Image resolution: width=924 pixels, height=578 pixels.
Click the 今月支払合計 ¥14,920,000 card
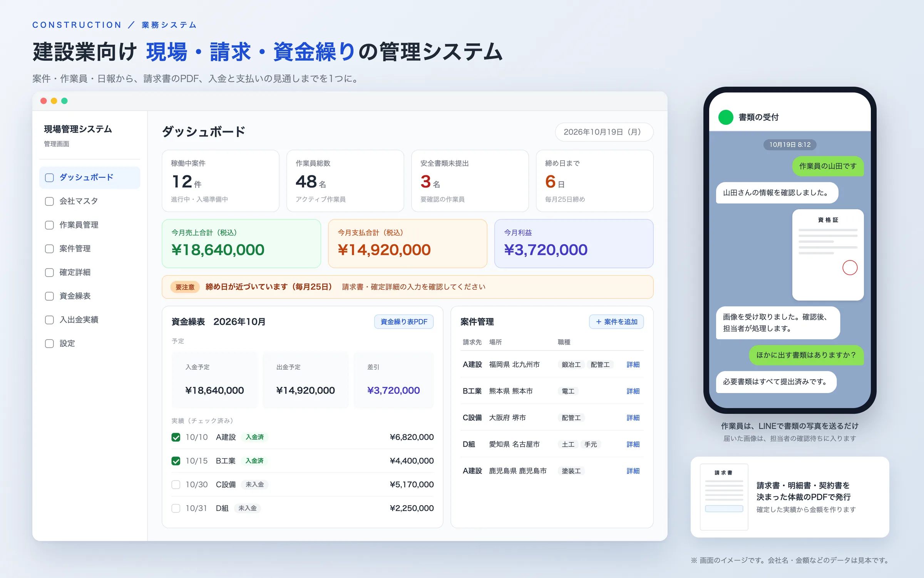click(408, 244)
